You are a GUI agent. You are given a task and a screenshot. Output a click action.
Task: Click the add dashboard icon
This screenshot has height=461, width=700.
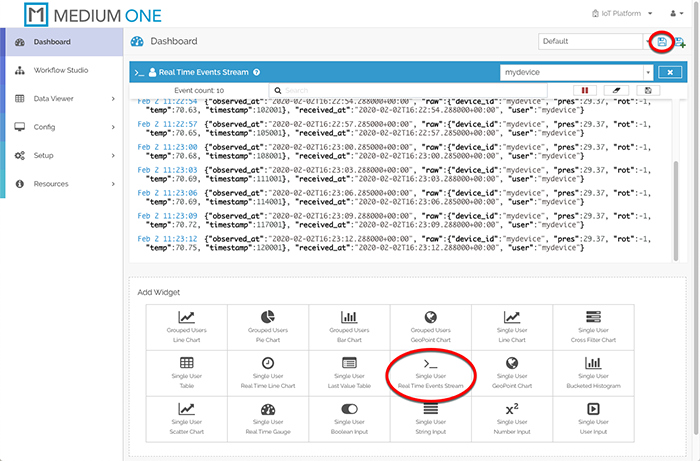click(x=681, y=41)
